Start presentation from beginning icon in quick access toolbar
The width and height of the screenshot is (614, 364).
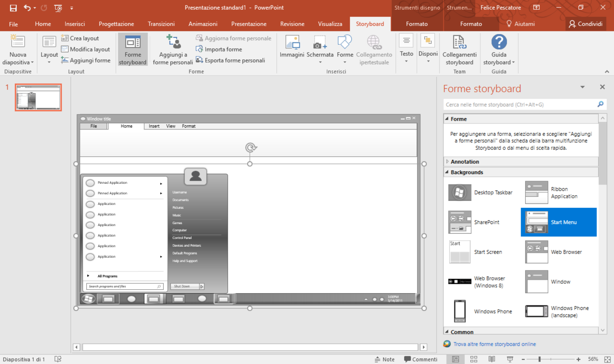(x=58, y=8)
